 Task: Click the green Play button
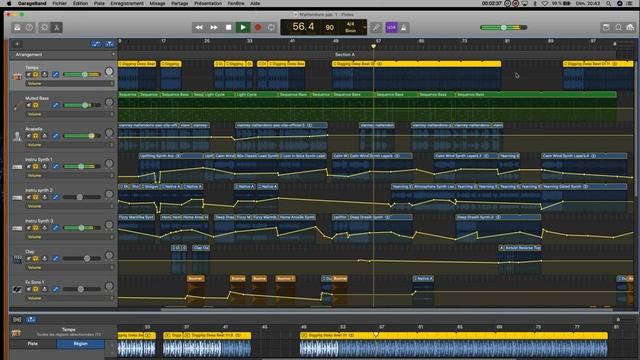pyautogui.click(x=243, y=27)
